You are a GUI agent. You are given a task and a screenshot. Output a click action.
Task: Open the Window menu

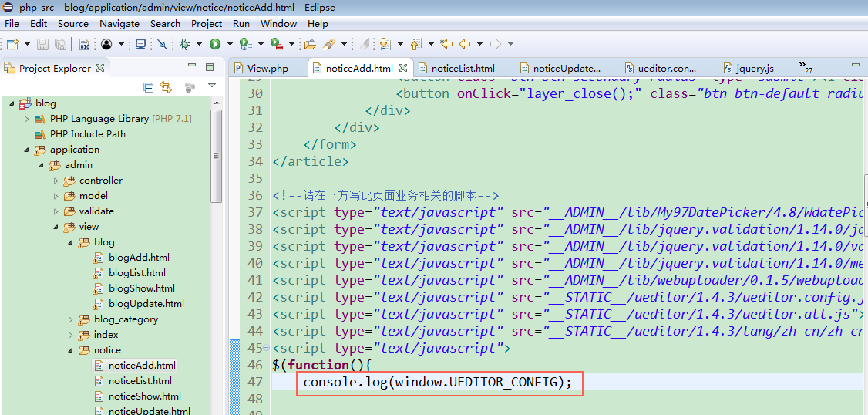tap(278, 24)
